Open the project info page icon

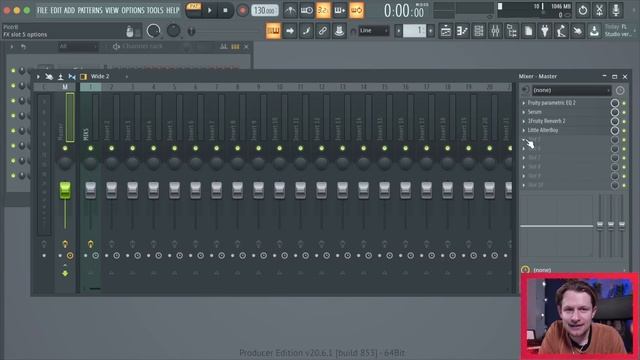pyautogui.click(x=528, y=31)
